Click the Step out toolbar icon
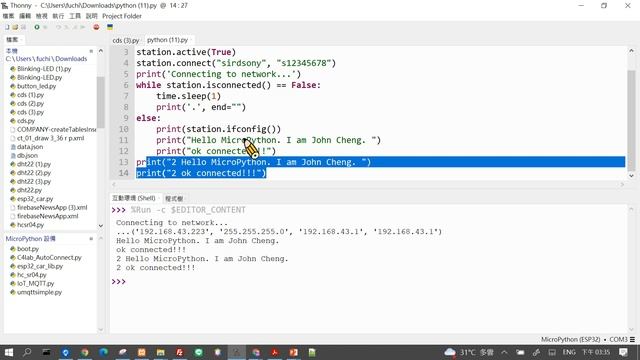The height and width of the screenshot is (360, 640). click(x=75, y=27)
